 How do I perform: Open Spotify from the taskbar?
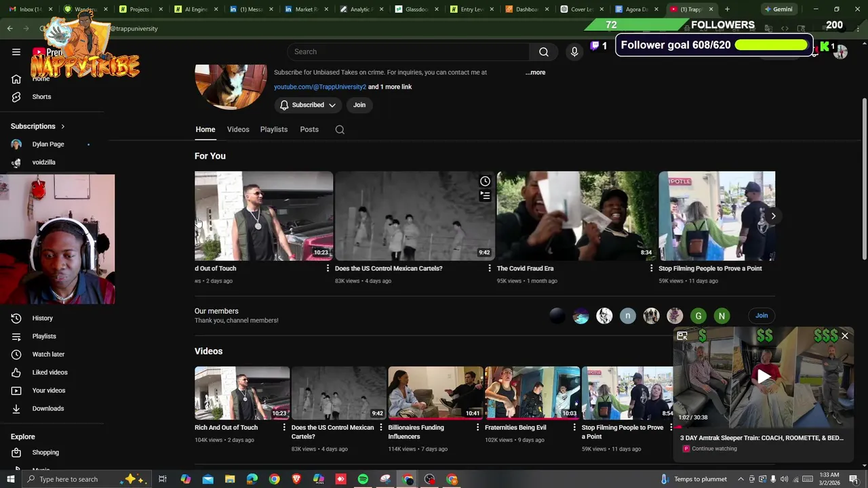point(363,479)
